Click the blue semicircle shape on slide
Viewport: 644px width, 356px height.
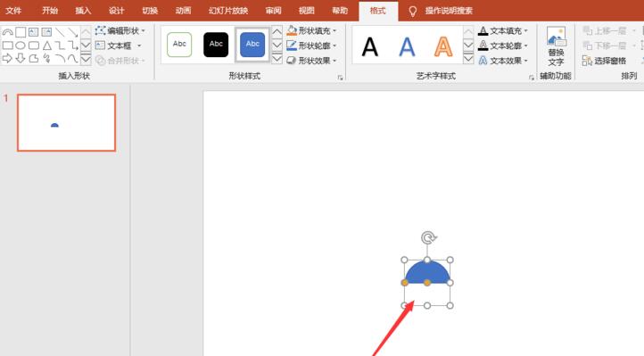pyautogui.click(x=427, y=273)
